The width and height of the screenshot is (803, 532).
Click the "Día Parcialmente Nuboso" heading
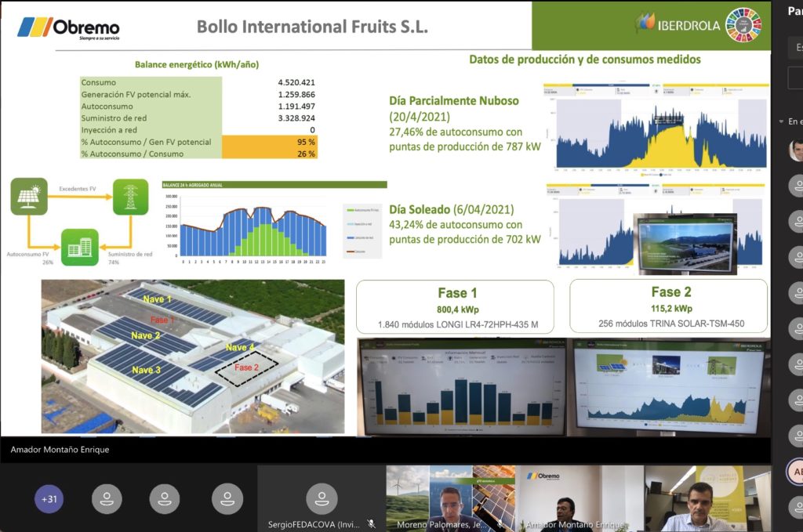pyautogui.click(x=454, y=101)
